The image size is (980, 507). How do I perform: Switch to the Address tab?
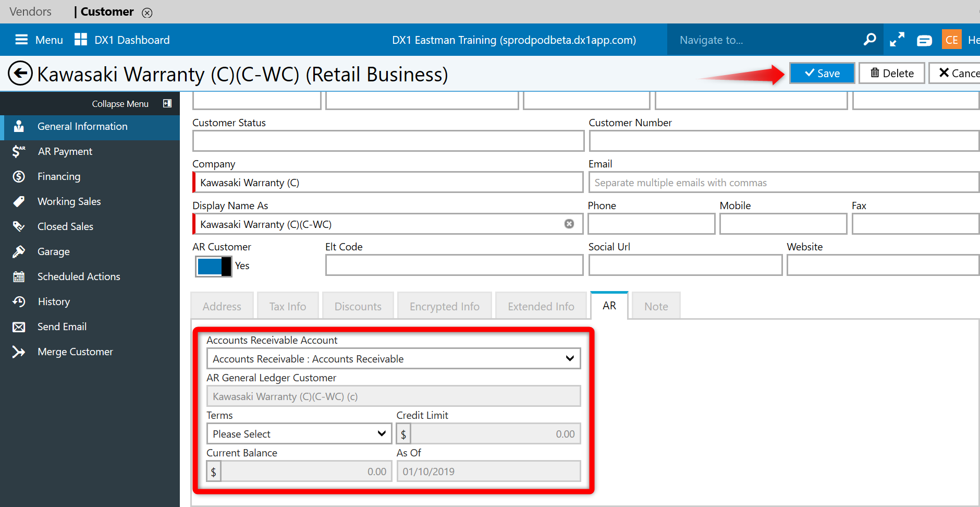pyautogui.click(x=222, y=306)
